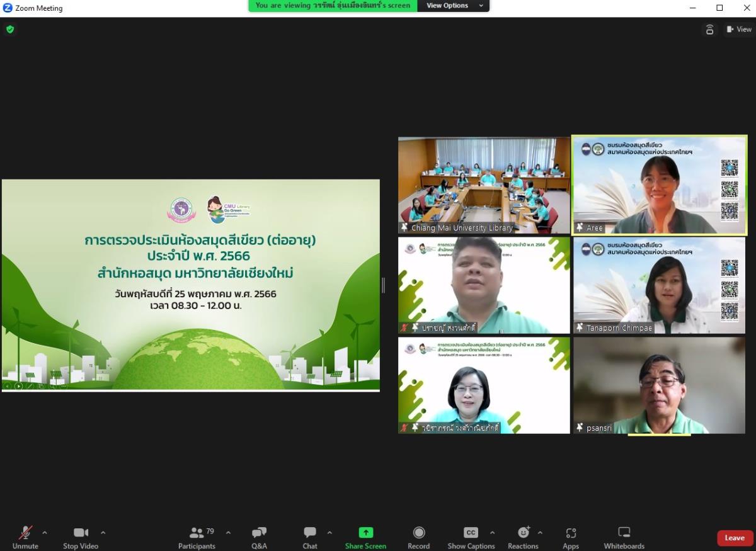Open the Chat panel
Screen dimensions: 756x551
point(310,537)
